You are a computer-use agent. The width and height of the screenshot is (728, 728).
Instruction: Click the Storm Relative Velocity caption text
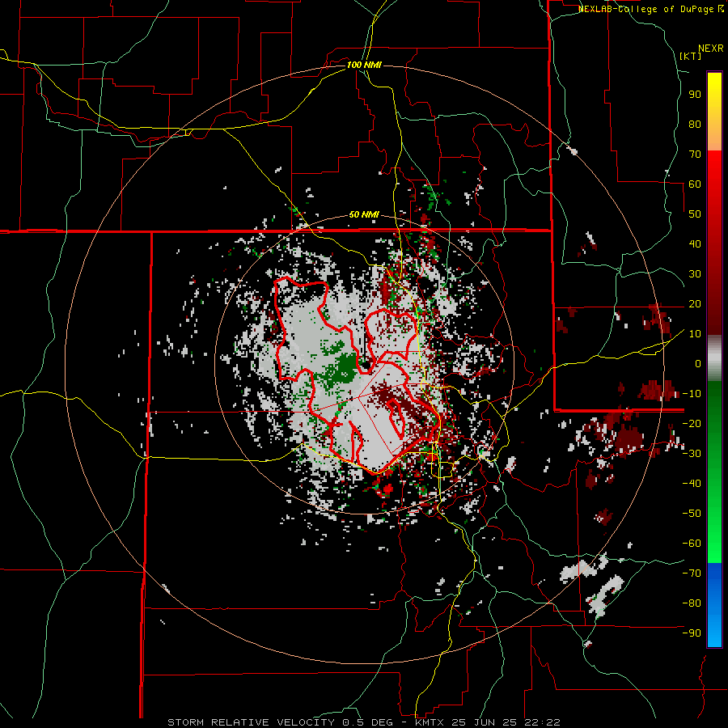(363, 722)
